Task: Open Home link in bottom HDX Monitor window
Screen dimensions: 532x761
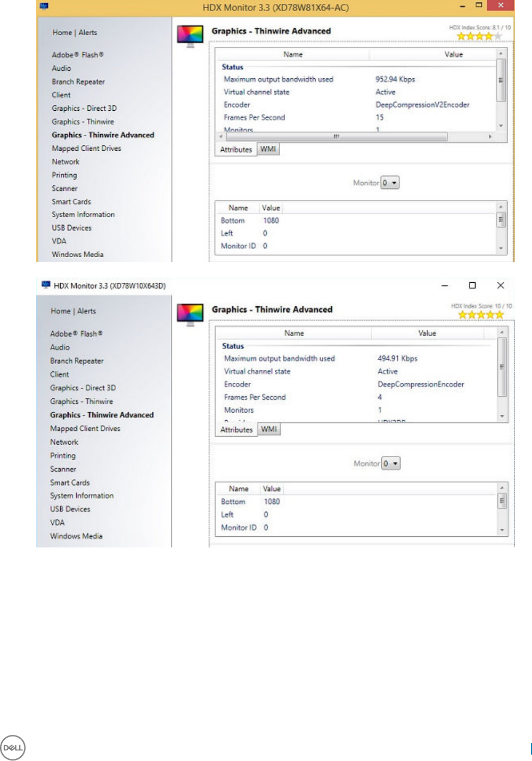Action: [x=61, y=311]
